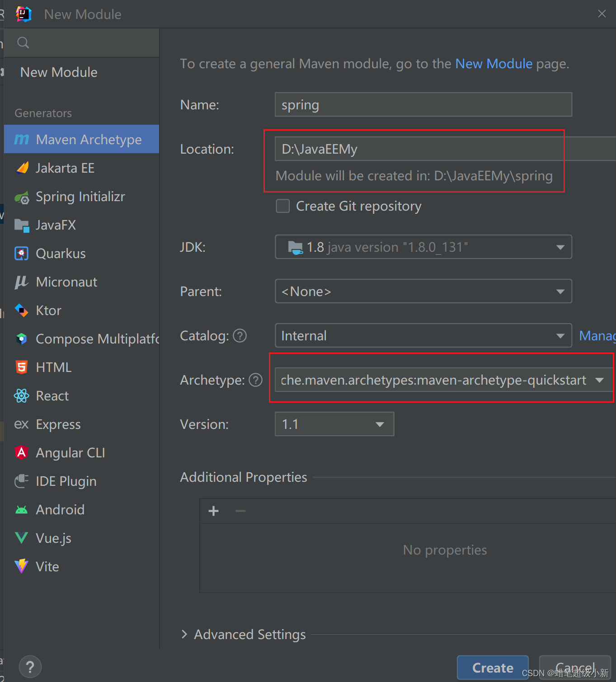
Task: Select JavaFX generator label
Action: tap(56, 225)
